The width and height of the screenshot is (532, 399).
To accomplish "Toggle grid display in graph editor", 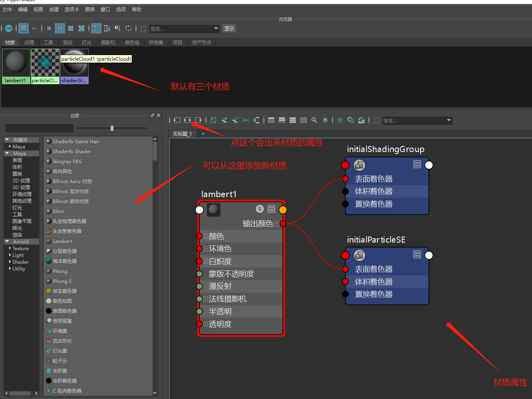I will [340, 120].
